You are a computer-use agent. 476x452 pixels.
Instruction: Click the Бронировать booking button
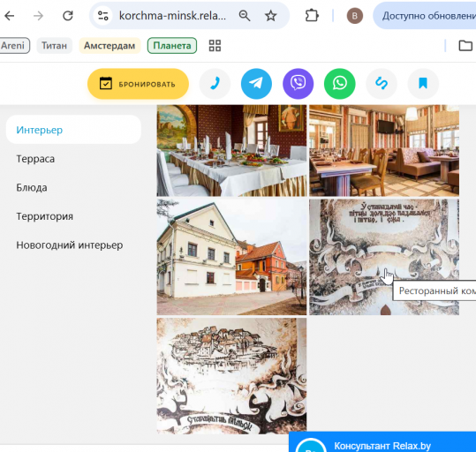point(138,84)
